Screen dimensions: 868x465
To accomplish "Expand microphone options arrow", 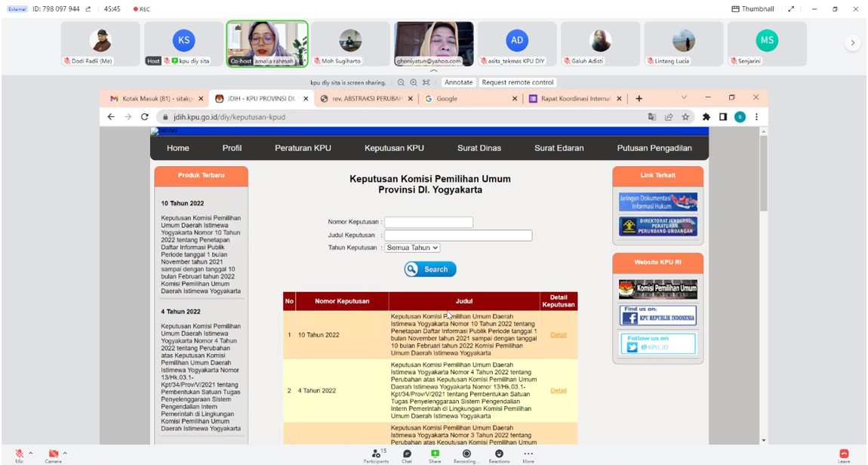I will click(x=31, y=454).
